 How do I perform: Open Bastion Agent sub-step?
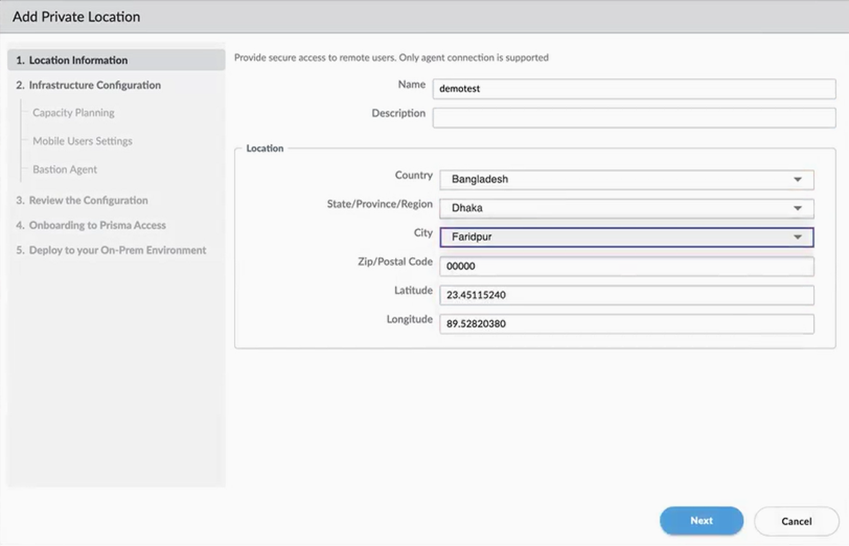(64, 170)
